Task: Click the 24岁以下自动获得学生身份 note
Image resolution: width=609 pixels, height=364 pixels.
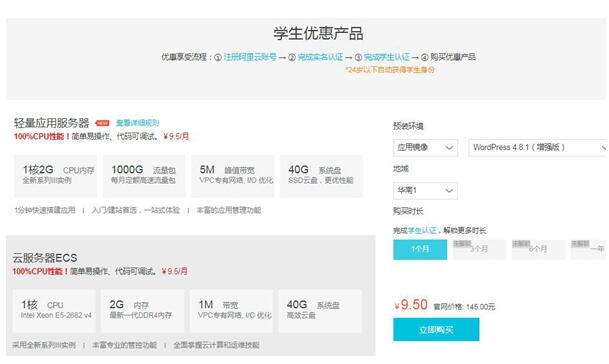Action: click(x=390, y=70)
